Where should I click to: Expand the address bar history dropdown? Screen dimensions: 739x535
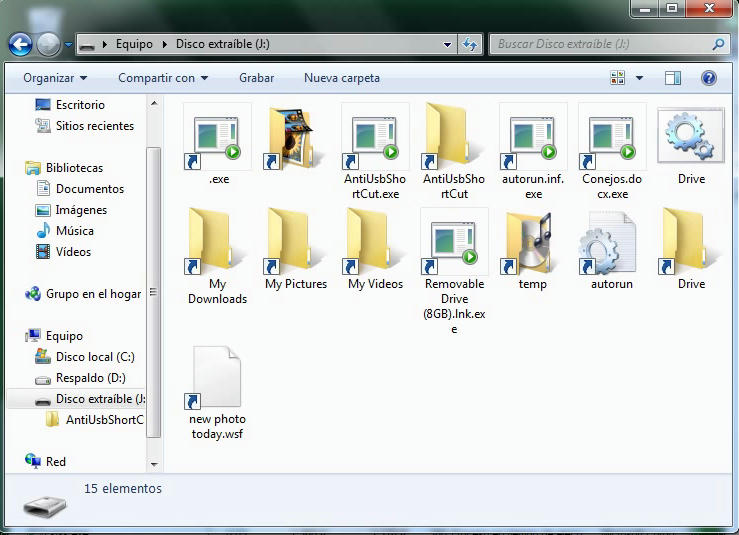click(447, 44)
